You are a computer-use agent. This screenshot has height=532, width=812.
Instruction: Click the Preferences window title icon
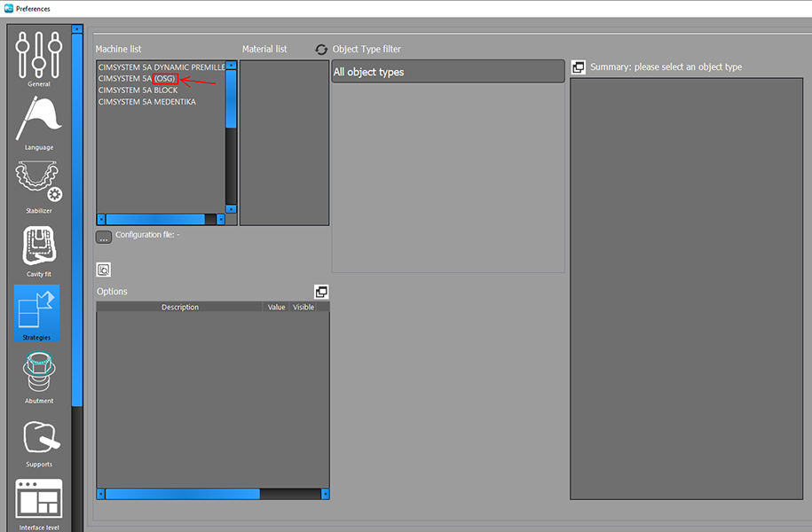[8, 8]
